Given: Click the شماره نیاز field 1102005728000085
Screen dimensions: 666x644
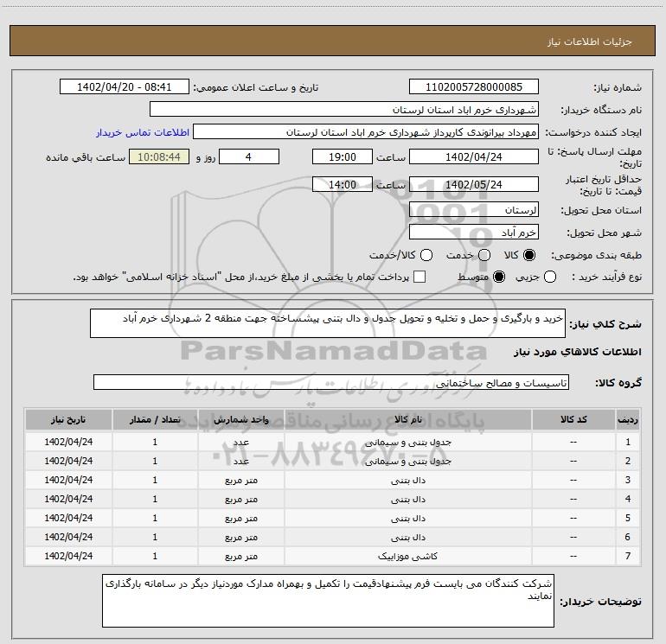Looking at the screenshot, I should pos(474,87).
